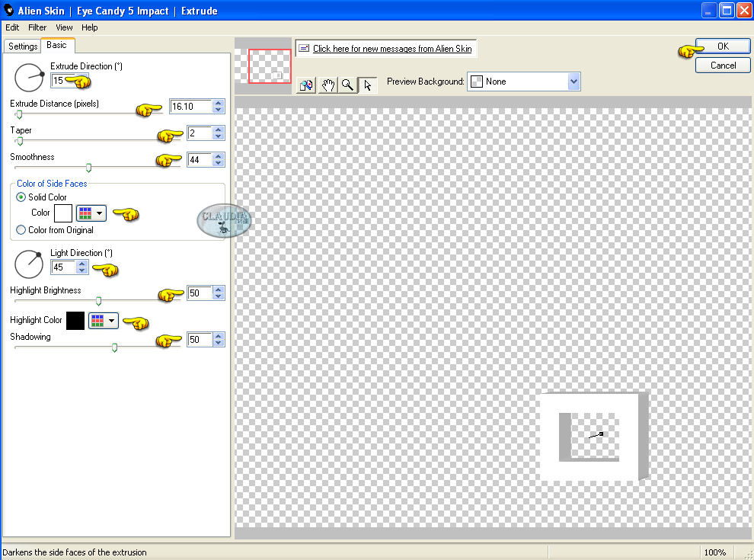The width and height of the screenshot is (754, 560).
Task: Open the Highlight Color palette dropdown
Action: tap(104, 321)
